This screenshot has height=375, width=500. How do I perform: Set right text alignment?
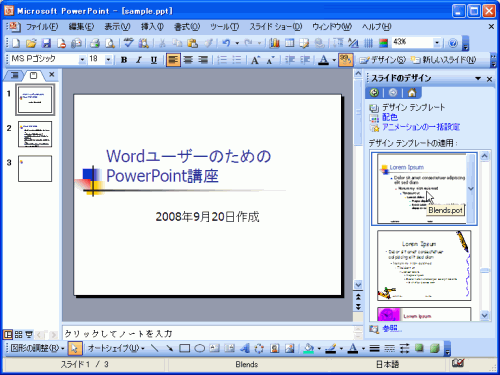tap(203, 60)
